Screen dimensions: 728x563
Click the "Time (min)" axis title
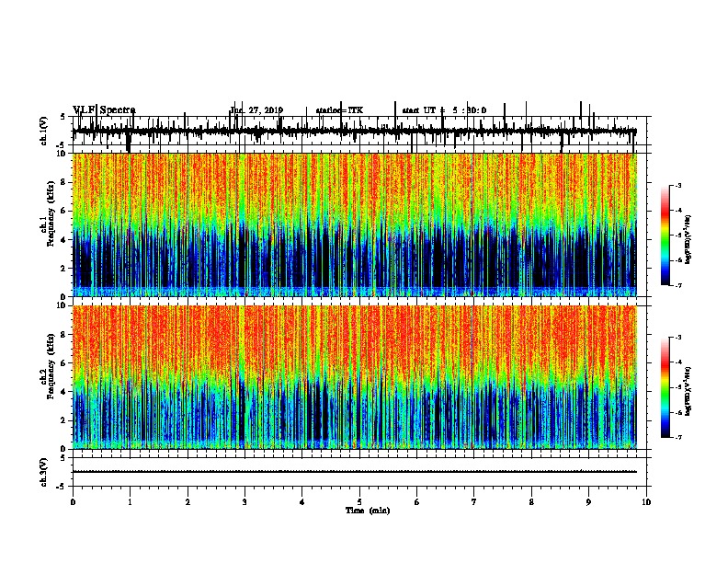click(x=368, y=511)
